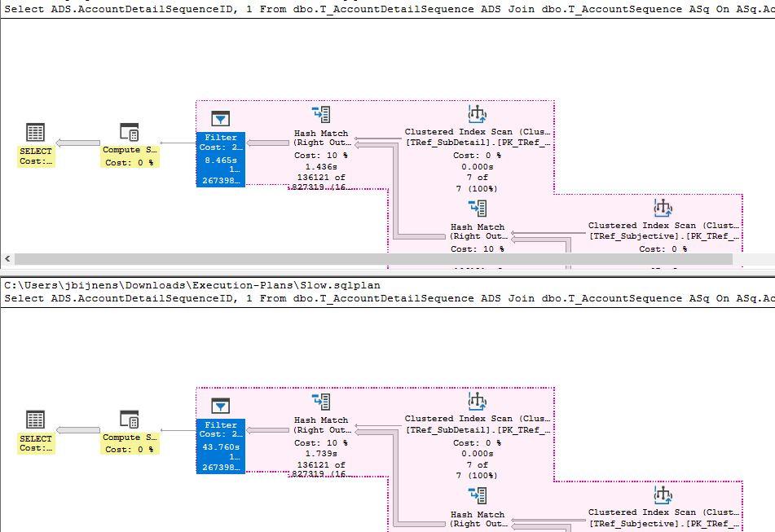Click TRef_Subjective Clustered Index Scan icon in Slow.sqlplan

[663, 495]
